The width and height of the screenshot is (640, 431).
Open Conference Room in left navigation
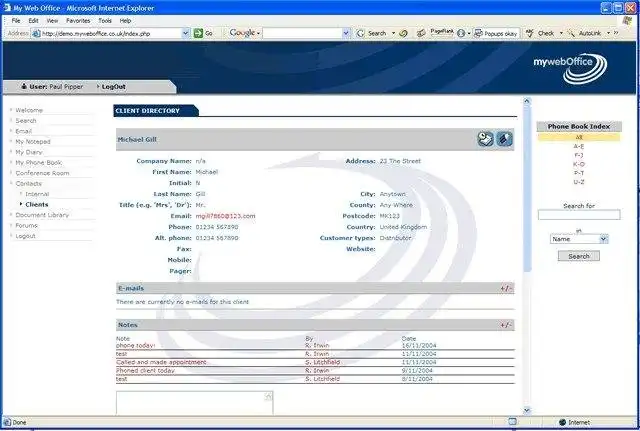(x=42, y=173)
